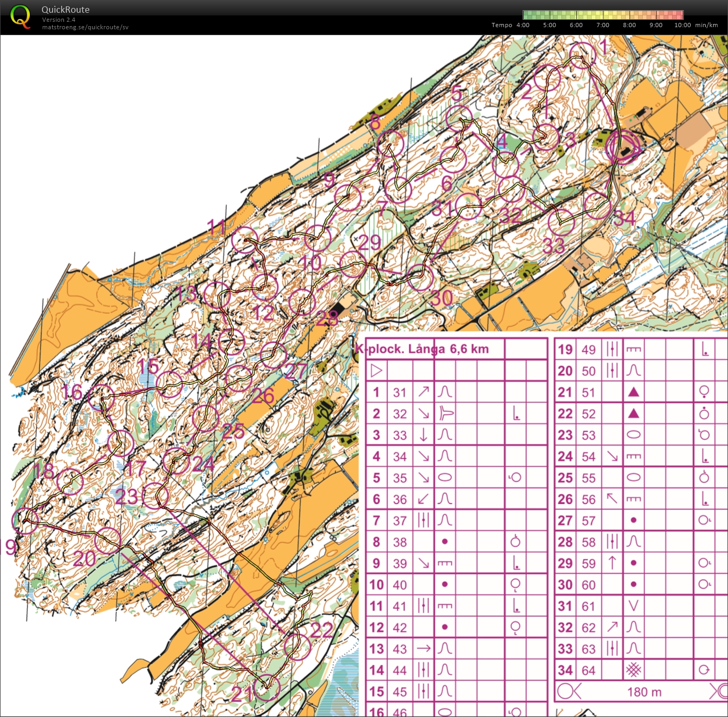
Task: Select control circle 1 on the map
Action: (x=582, y=55)
